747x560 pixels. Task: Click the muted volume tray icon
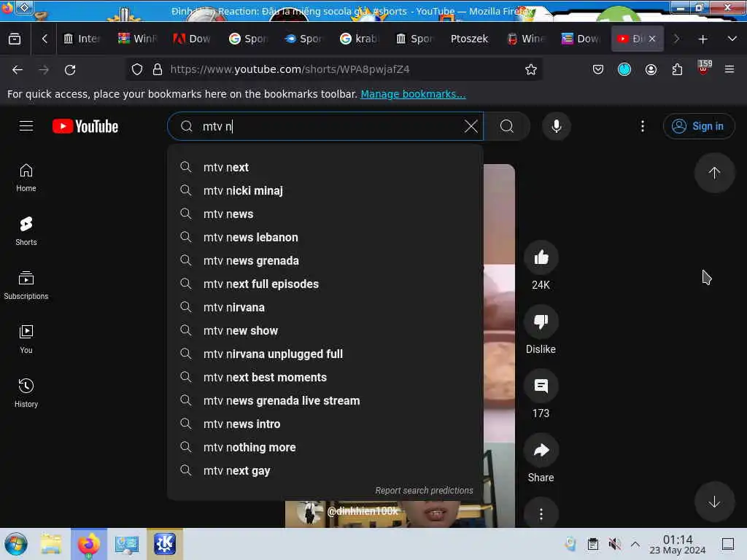pyautogui.click(x=614, y=544)
